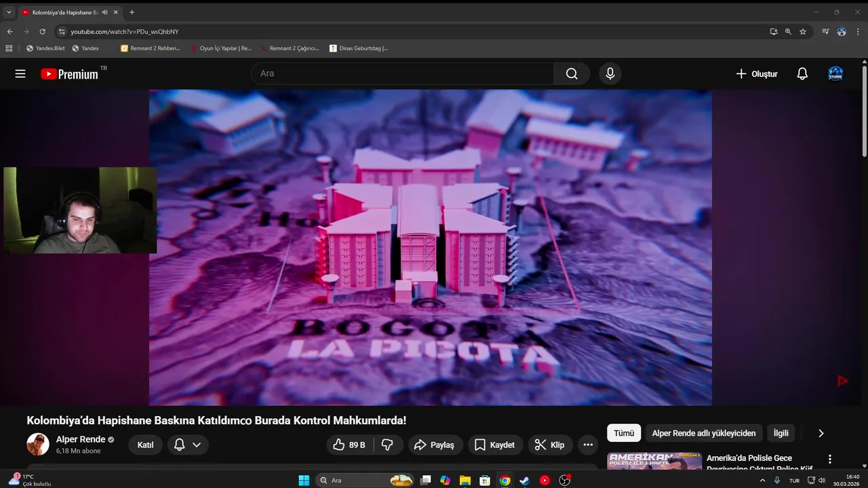Viewport: 868px width, 488px height.
Task: Open Copilot from the taskbar
Action: pyautogui.click(x=445, y=480)
